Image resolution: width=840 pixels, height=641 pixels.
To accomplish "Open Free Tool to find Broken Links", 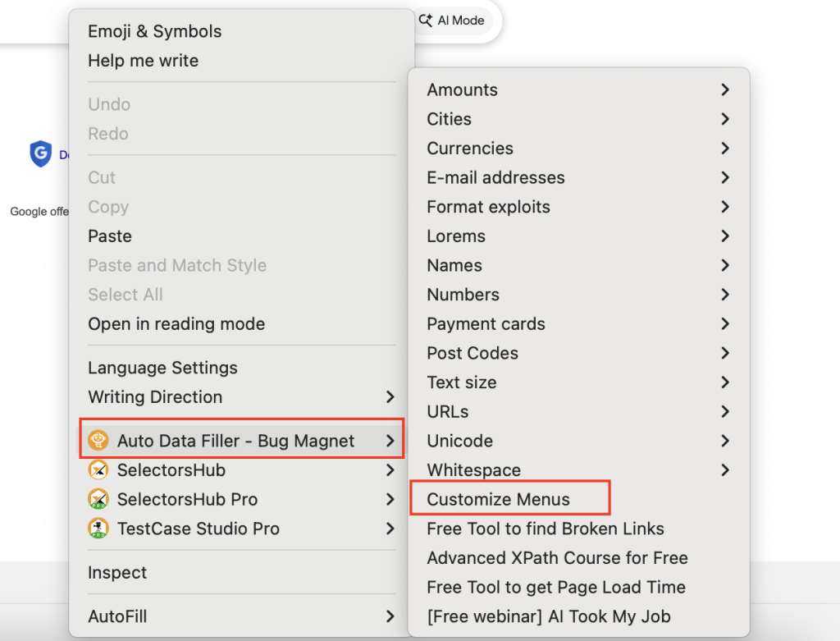I will 546,529.
